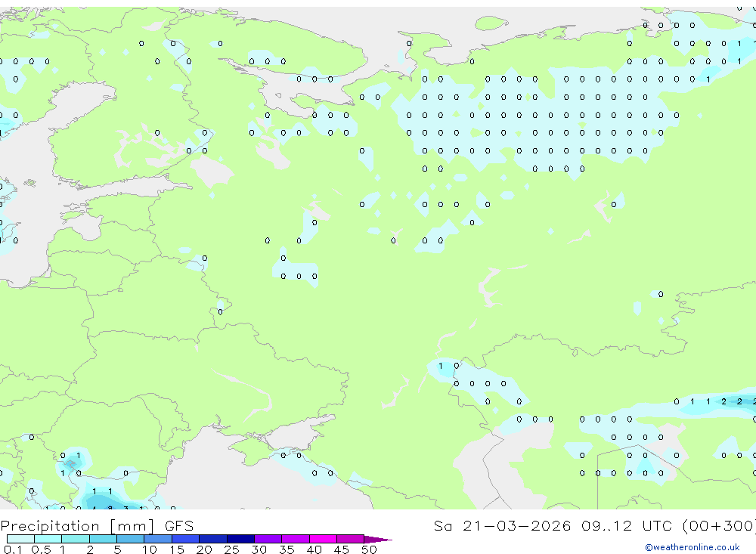Select the 0.5–1 mm legend swatch
Image resolution: width=756 pixels, height=554 pixels.
click(x=48, y=539)
